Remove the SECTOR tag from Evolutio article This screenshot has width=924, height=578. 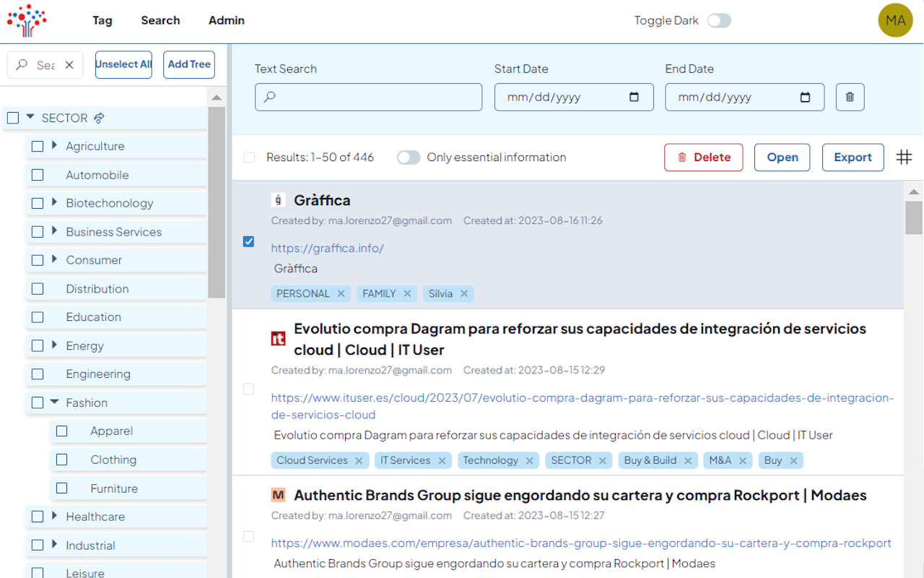coord(603,460)
